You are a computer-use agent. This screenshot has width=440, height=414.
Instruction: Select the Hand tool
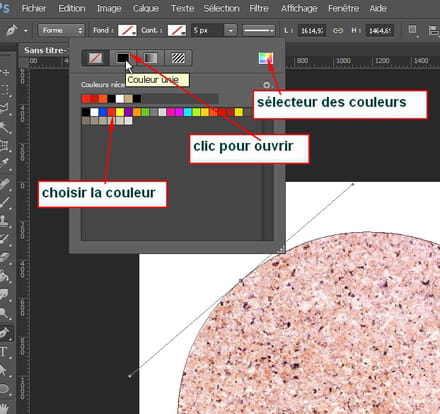[5, 408]
